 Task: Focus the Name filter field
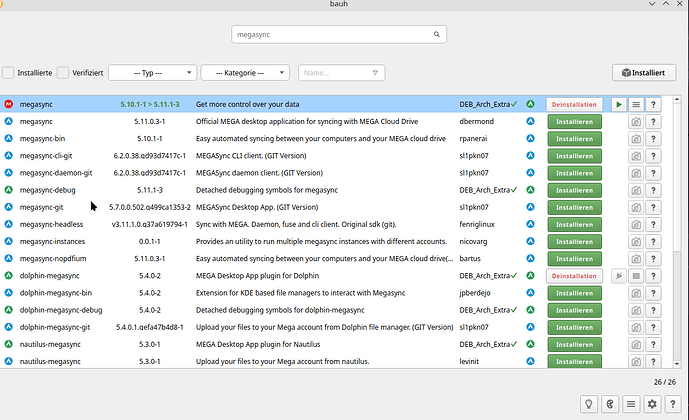[x=341, y=72]
